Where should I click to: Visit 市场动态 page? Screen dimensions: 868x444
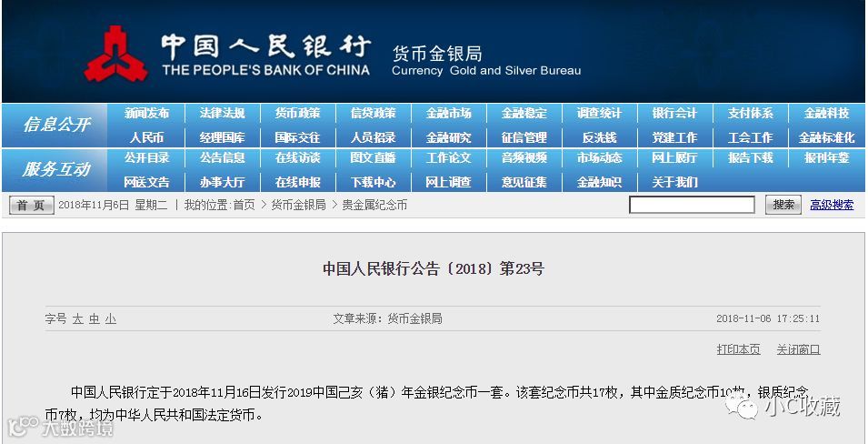(x=599, y=158)
